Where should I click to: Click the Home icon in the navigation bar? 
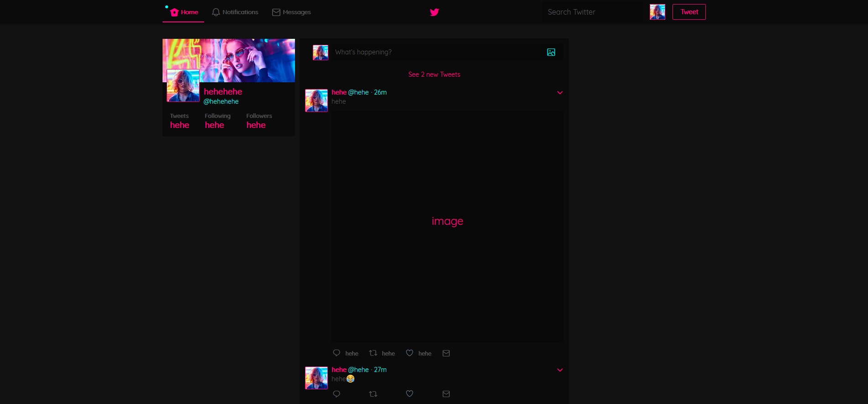174,12
